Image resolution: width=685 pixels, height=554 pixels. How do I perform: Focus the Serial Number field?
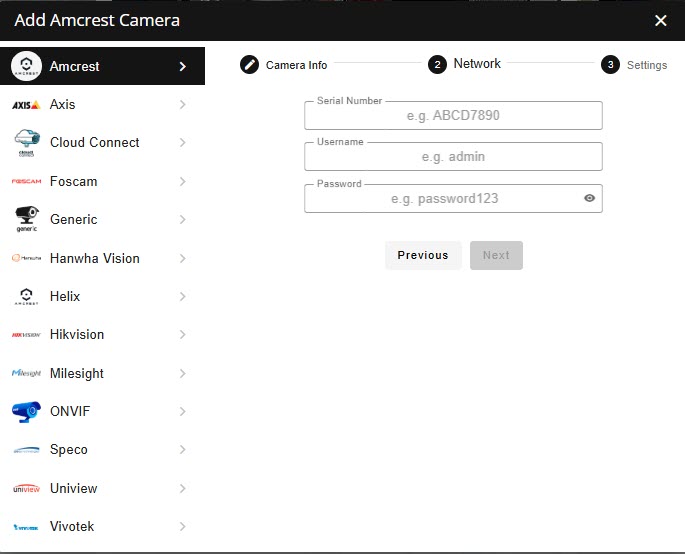(x=453, y=116)
